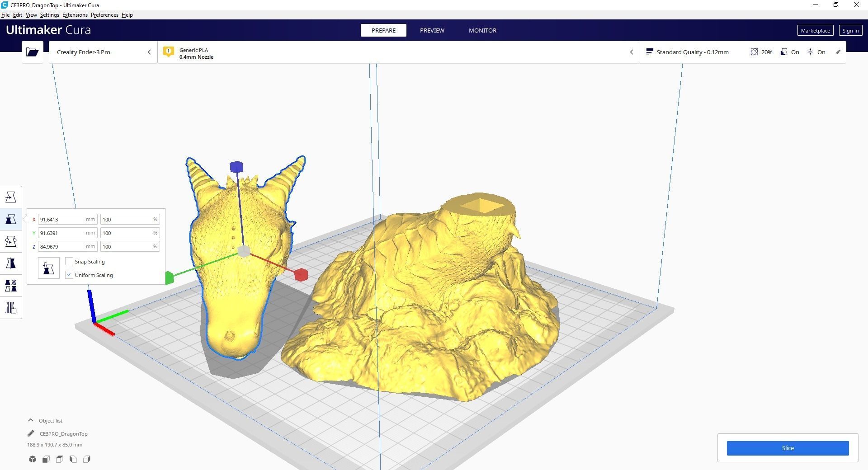The height and width of the screenshot is (470, 868).
Task: Click the Y size mm field
Action: tap(68, 233)
